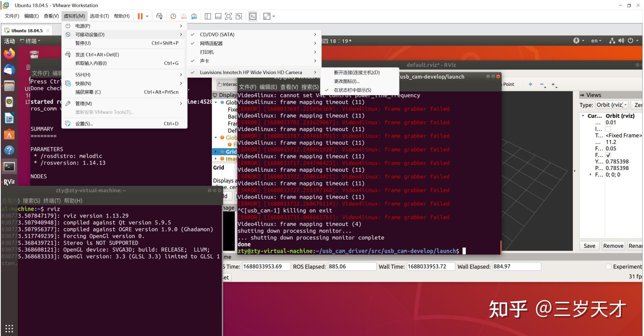Click the RViz add tool plus icon

[530, 84]
